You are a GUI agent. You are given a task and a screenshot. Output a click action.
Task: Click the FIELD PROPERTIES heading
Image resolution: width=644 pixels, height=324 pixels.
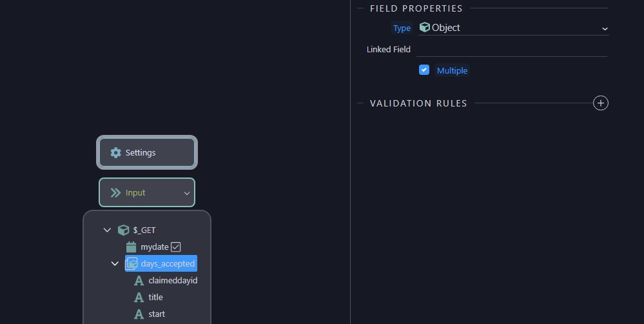(x=416, y=8)
